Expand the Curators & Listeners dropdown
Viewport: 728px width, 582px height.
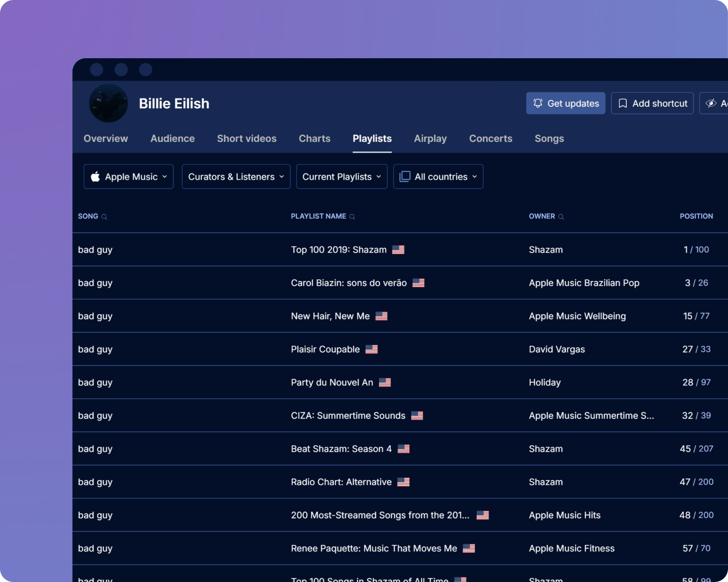coord(236,176)
